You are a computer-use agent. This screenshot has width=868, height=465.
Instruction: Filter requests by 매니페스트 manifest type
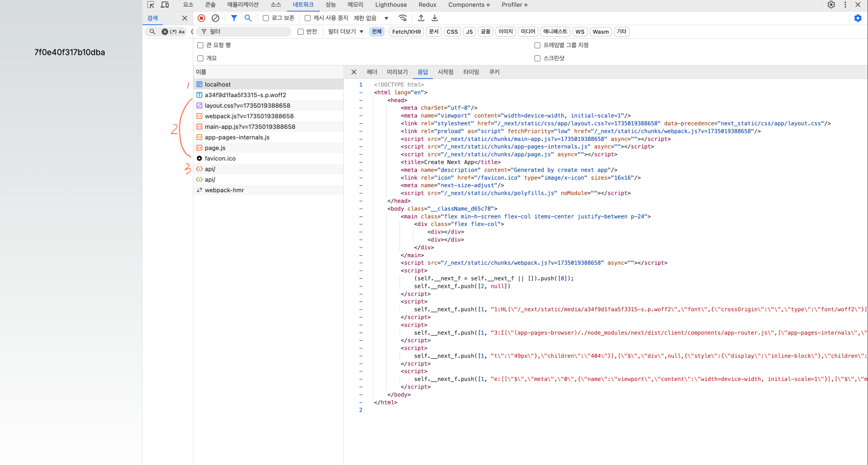coord(555,32)
